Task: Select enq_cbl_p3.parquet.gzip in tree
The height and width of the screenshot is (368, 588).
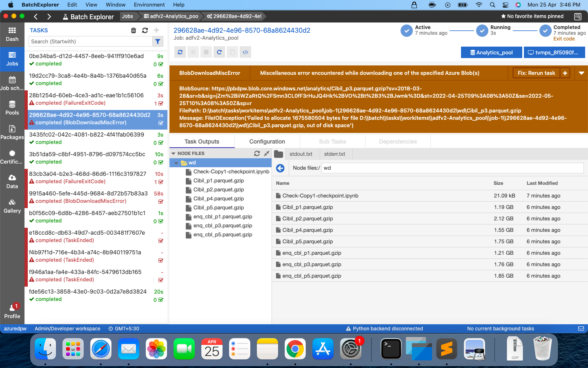Action: [x=223, y=226]
